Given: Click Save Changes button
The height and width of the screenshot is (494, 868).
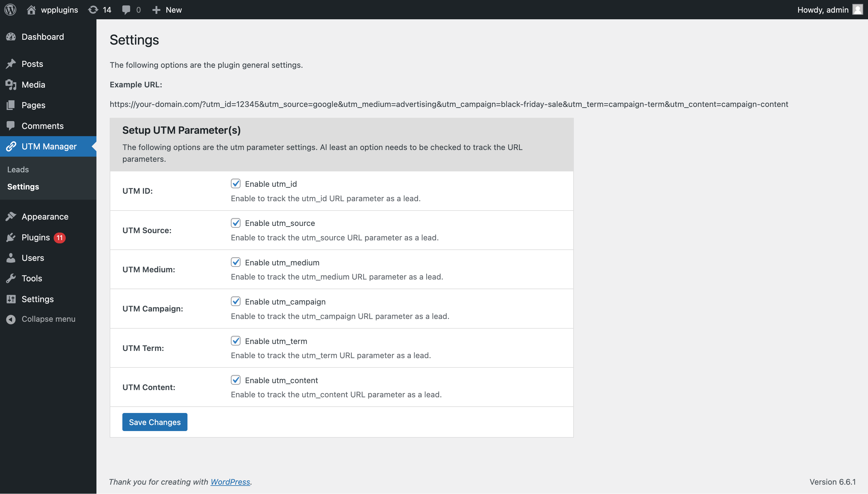Looking at the screenshot, I should coord(154,422).
